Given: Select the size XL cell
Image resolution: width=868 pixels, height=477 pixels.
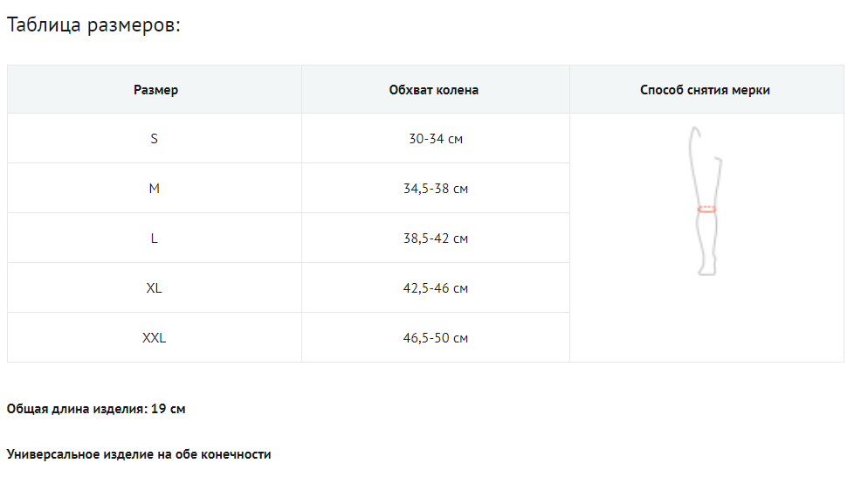Looking at the screenshot, I should tap(155, 288).
